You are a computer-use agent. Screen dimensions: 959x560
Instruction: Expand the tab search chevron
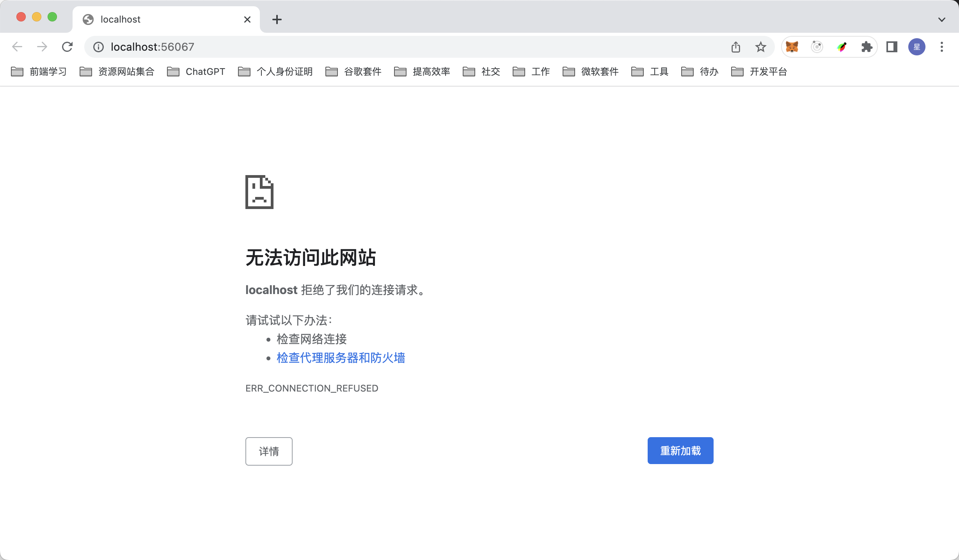pyautogui.click(x=942, y=19)
